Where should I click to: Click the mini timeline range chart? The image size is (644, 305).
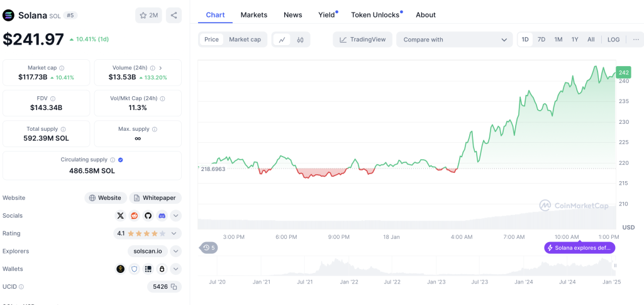(x=407, y=265)
